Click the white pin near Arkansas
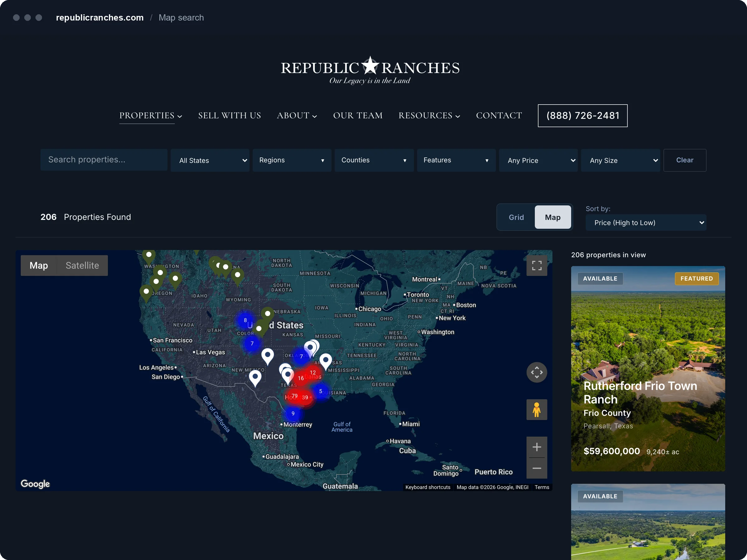Screen dimensions: 747x560 point(326,362)
